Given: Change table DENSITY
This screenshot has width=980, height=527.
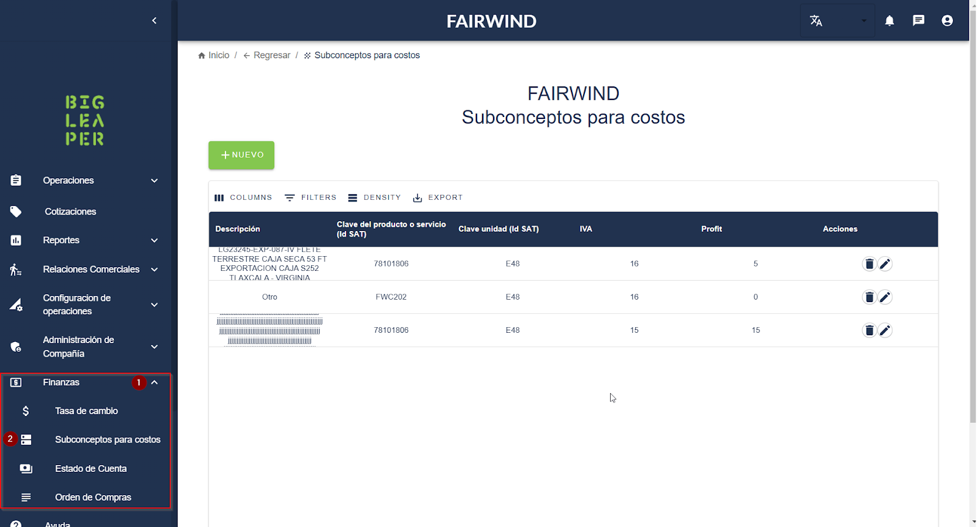Looking at the screenshot, I should click(374, 197).
